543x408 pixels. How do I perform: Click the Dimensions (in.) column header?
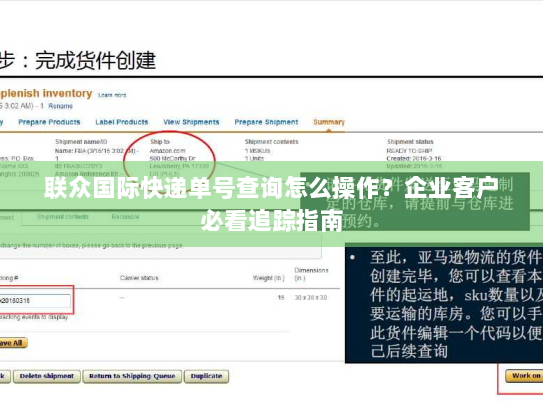click(x=311, y=274)
